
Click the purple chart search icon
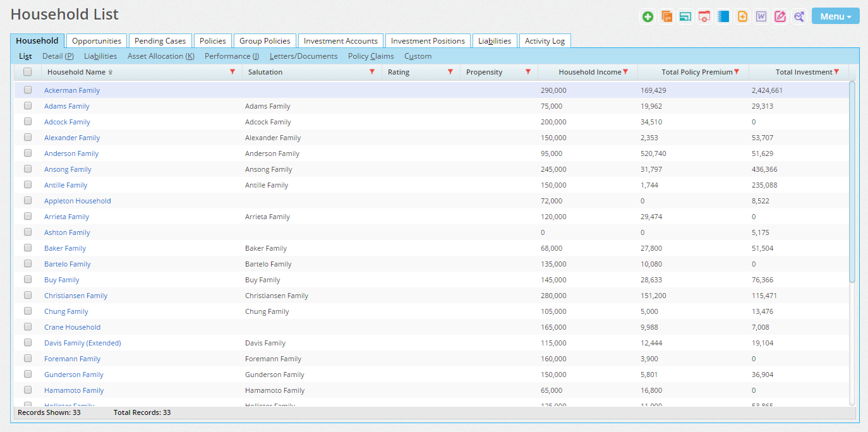coord(799,17)
